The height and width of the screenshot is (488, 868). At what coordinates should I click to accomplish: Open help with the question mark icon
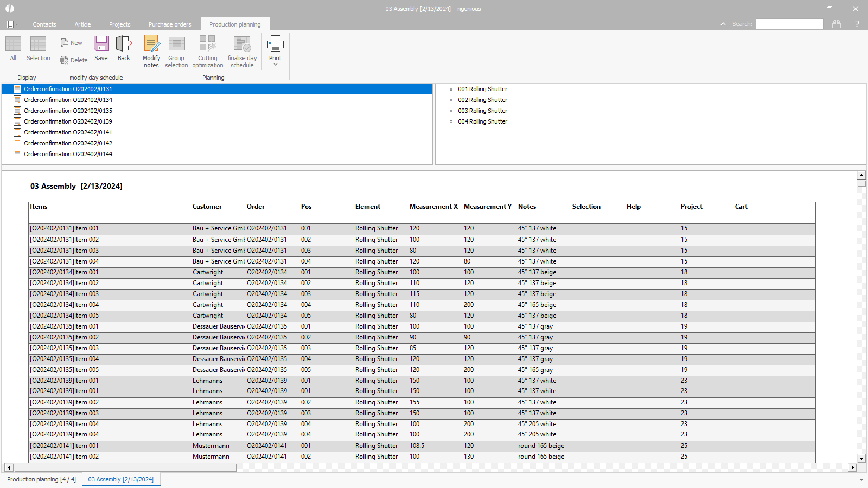coord(857,24)
